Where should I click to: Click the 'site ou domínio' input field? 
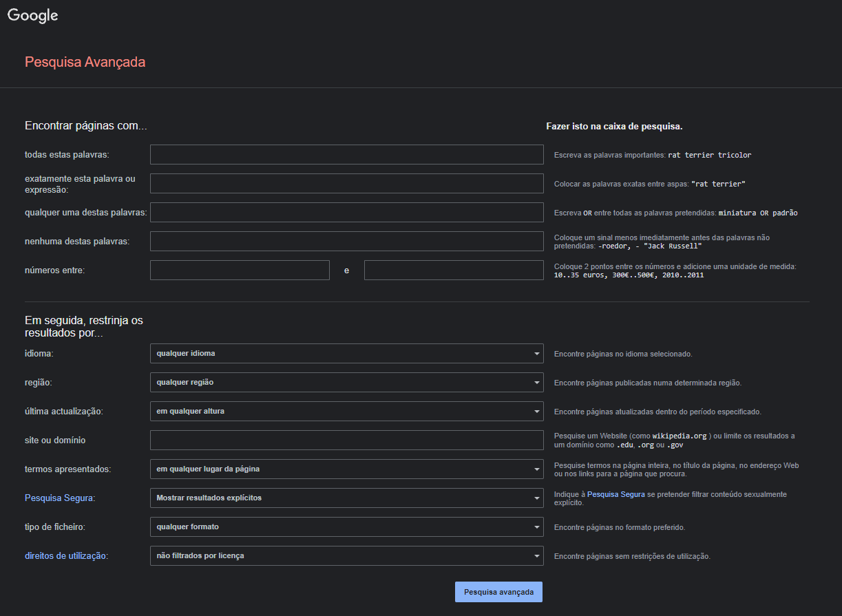(347, 440)
